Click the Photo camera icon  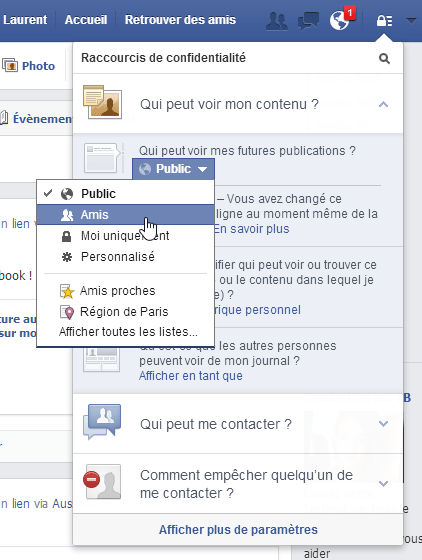10,65
